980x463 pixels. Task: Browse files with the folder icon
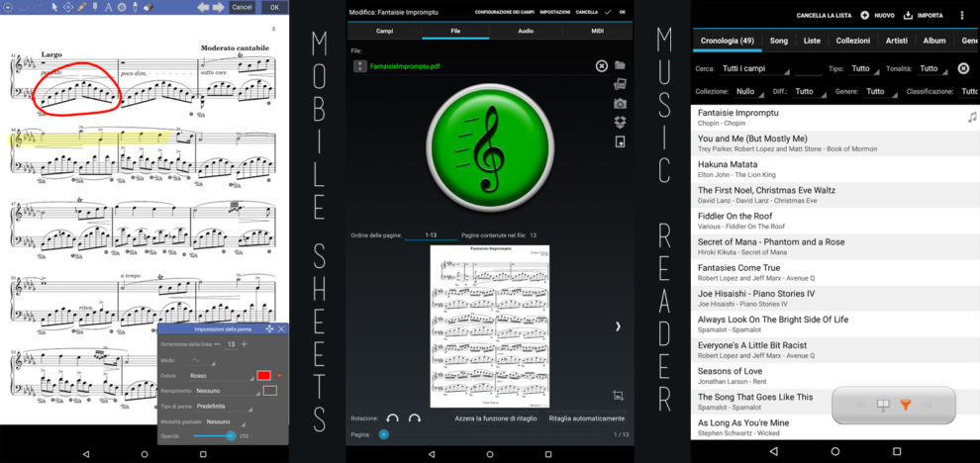coord(620,65)
